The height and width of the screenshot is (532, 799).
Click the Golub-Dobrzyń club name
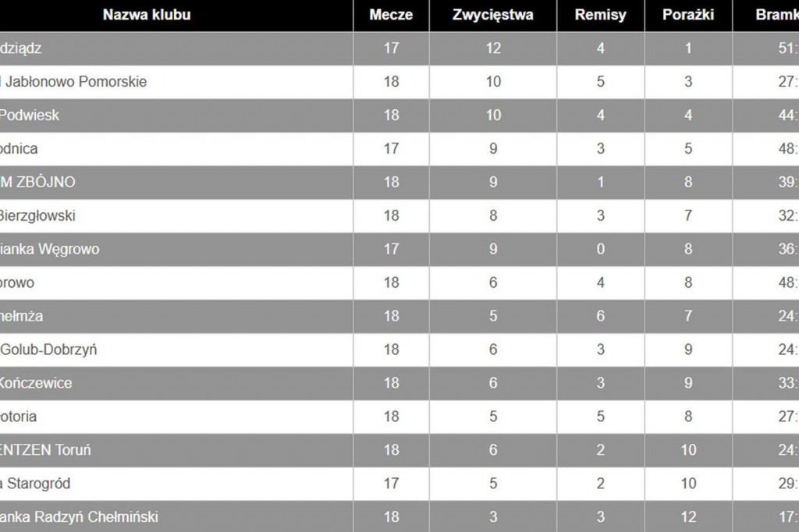(x=48, y=349)
